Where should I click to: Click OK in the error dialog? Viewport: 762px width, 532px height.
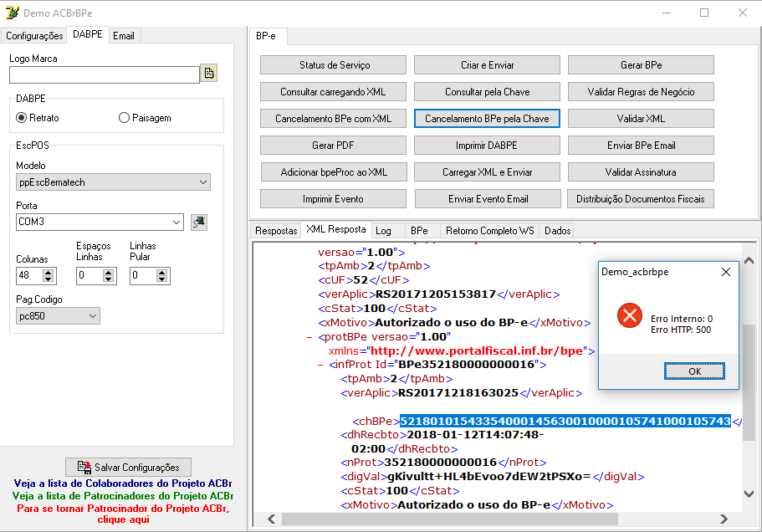coord(694,371)
